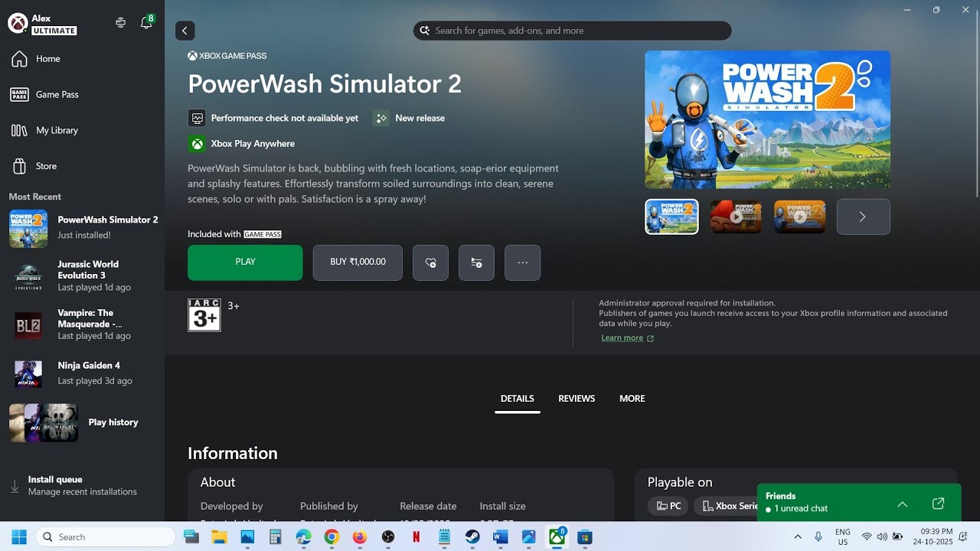Open Steam from taskbar
Screen dimensions: 980x551
pos(472,537)
